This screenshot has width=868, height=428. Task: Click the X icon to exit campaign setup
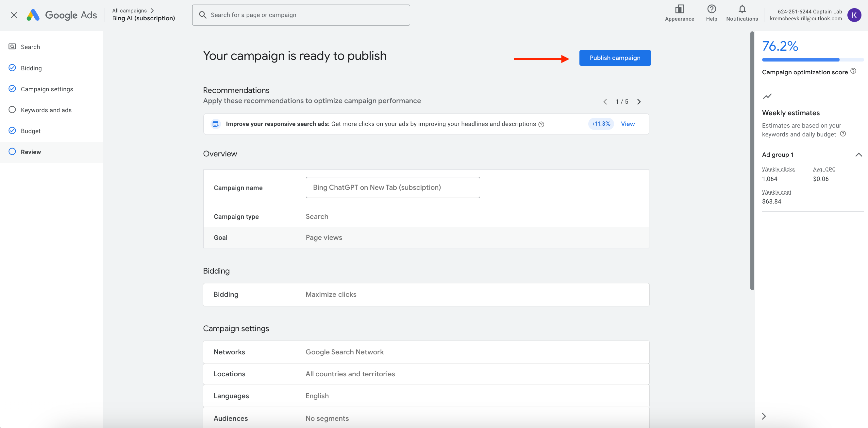click(14, 15)
